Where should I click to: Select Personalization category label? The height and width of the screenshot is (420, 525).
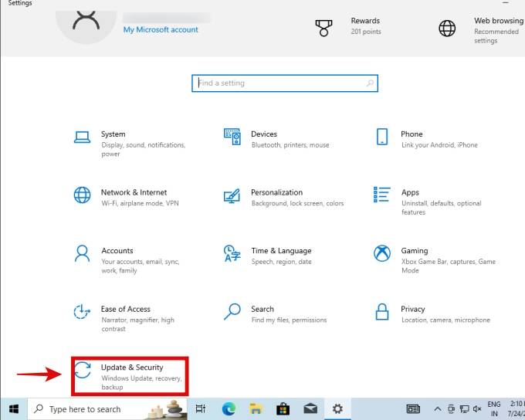click(x=276, y=192)
